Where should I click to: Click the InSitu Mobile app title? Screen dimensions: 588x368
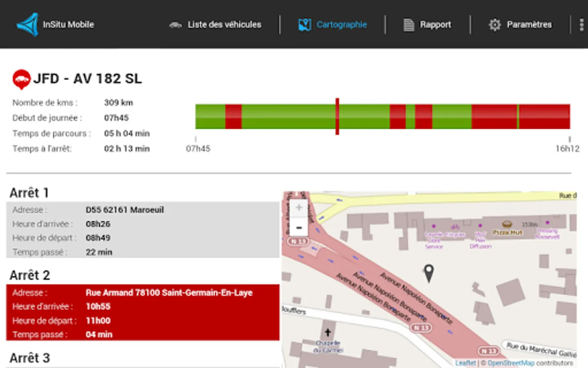click(x=69, y=25)
